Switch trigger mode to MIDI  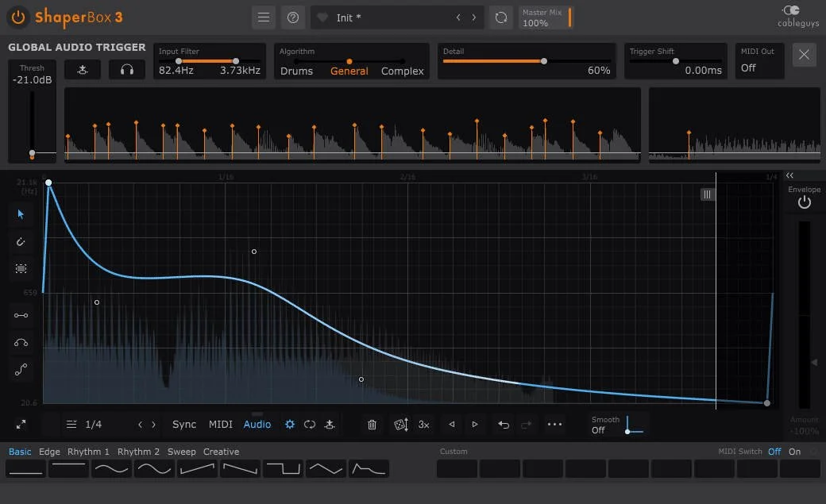click(220, 424)
